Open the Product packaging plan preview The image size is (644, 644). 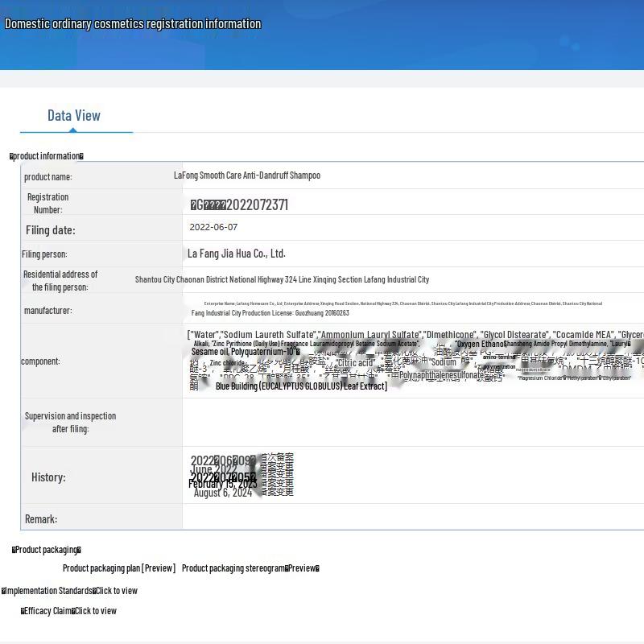pyautogui.click(x=119, y=568)
